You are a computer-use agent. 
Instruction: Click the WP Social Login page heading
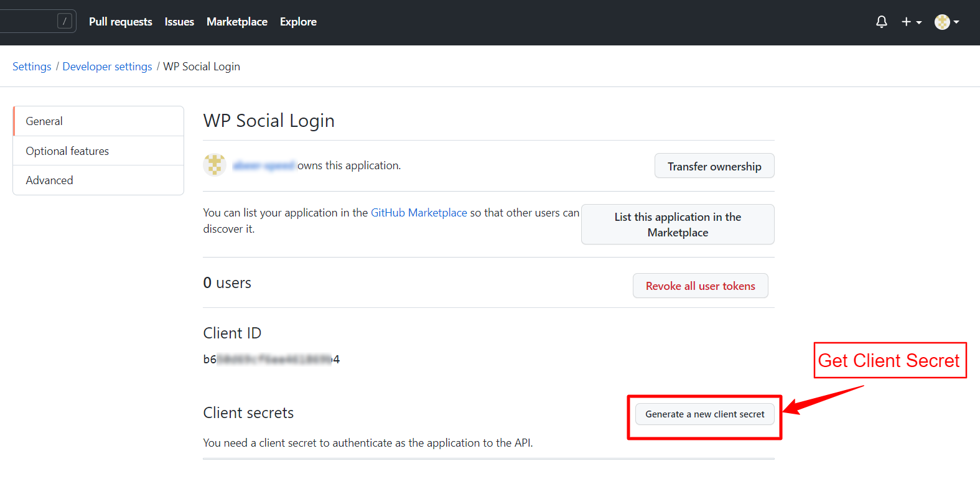pos(269,121)
